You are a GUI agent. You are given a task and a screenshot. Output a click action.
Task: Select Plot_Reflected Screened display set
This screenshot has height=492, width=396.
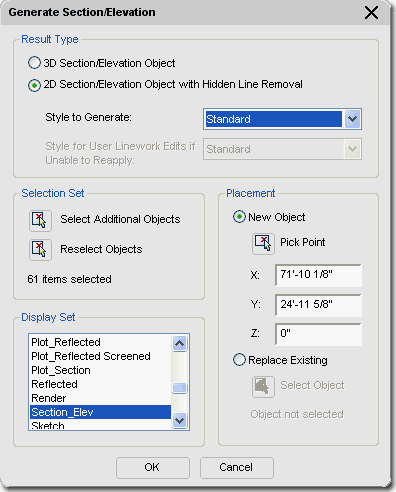[100, 356]
